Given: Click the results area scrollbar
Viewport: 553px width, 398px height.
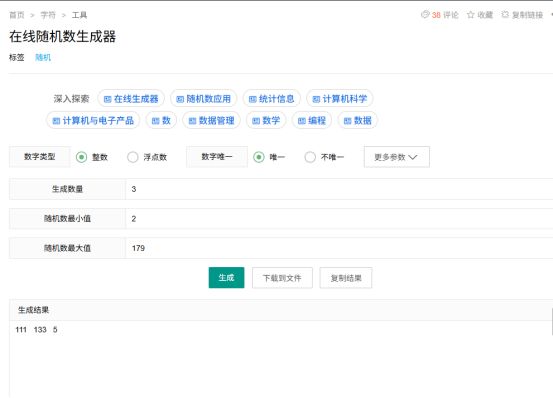Looking at the screenshot, I should (x=552, y=321).
